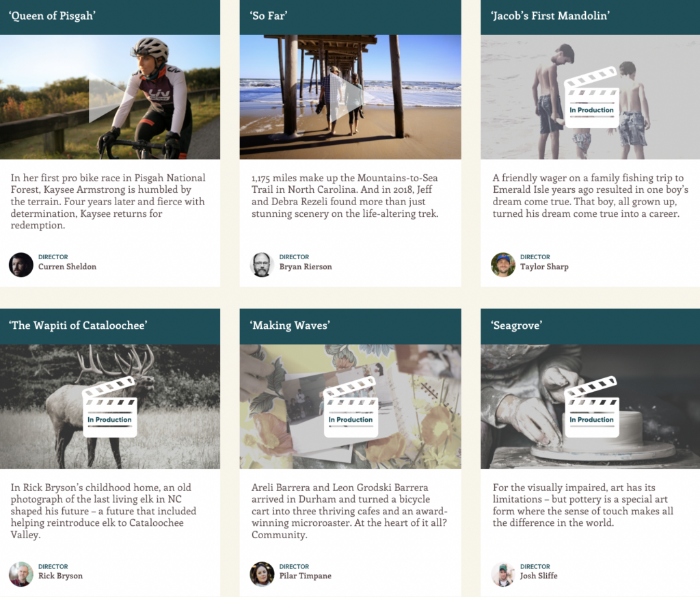
Task: Click the clapperboard icon on 'Jacob's First Mandolin'
Action: [591, 97]
